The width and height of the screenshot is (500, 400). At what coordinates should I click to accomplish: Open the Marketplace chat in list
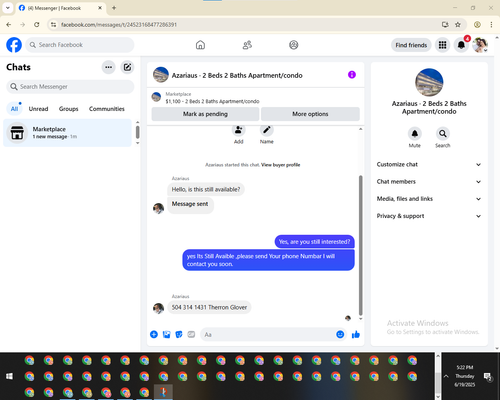[x=67, y=133]
